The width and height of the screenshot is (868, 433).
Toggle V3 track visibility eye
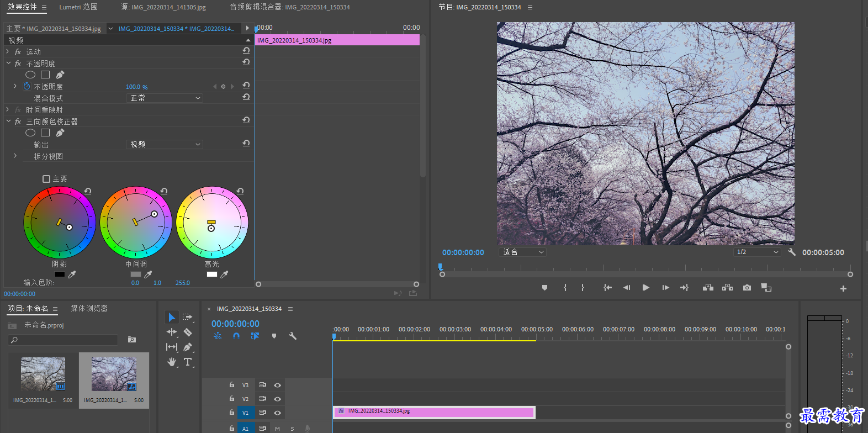[277, 386]
